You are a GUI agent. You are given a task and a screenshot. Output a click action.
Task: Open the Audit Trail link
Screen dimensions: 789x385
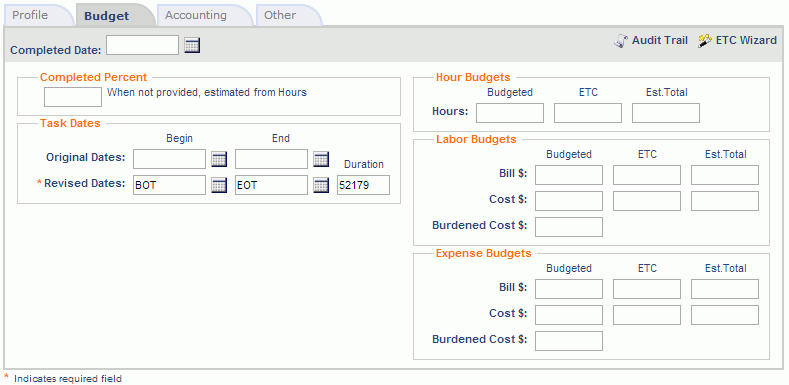point(660,41)
